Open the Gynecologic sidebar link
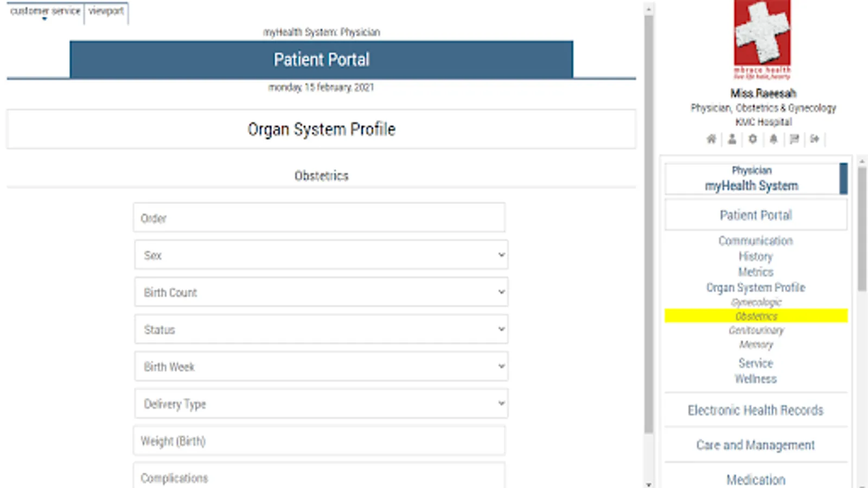The image size is (868, 488). coord(756,302)
